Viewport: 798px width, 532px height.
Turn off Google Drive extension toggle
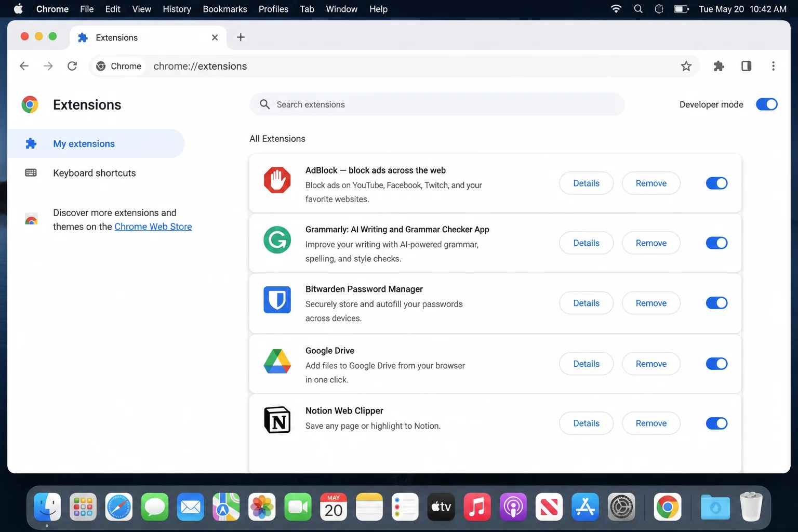click(x=716, y=364)
